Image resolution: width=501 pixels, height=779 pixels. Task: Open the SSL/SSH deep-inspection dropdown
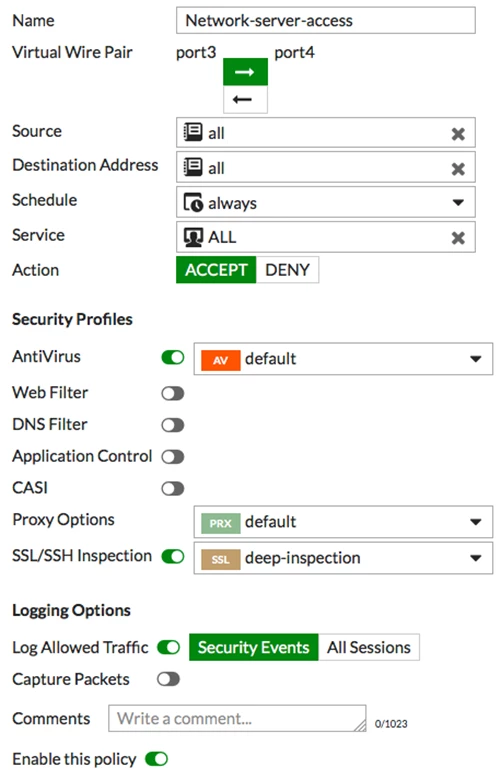click(343, 558)
